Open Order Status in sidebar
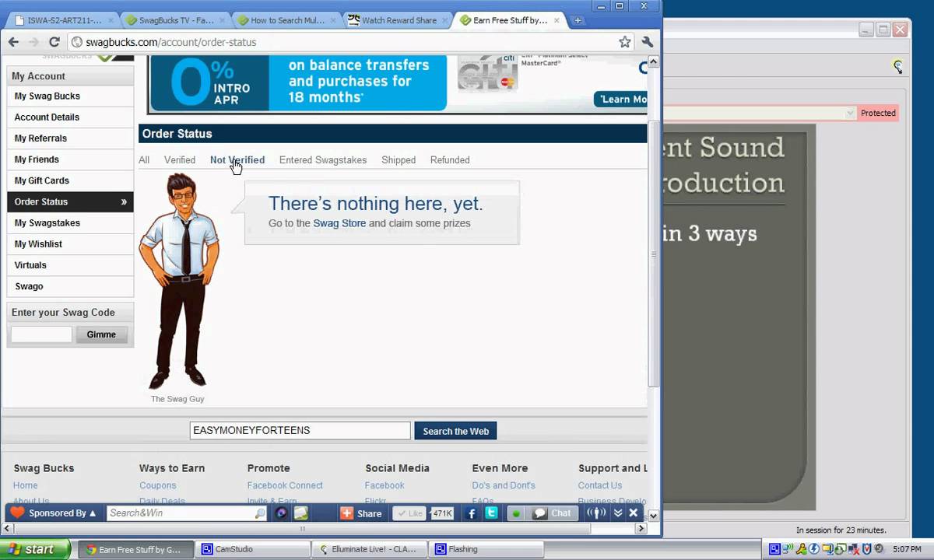Screen dimensions: 934x560 pos(70,201)
